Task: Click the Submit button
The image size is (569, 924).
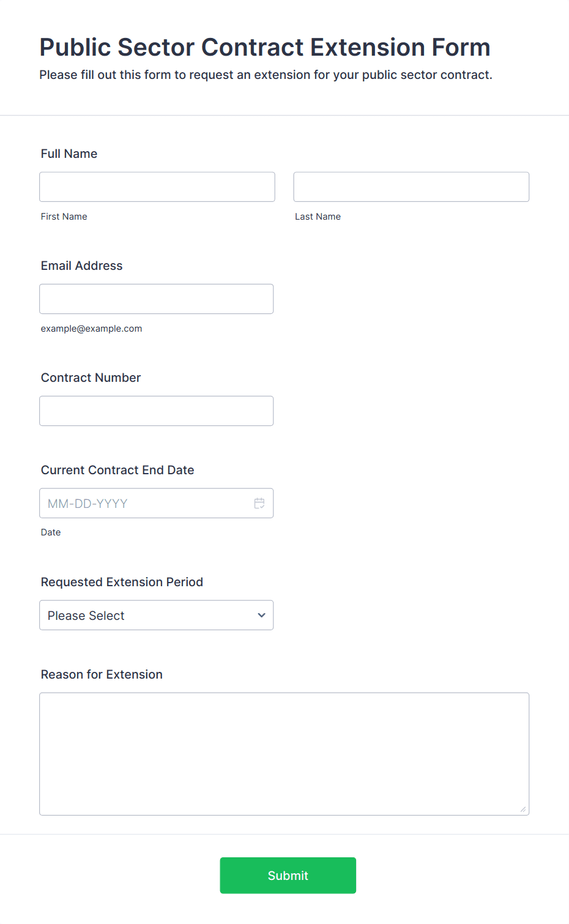Action: pyautogui.click(x=288, y=875)
